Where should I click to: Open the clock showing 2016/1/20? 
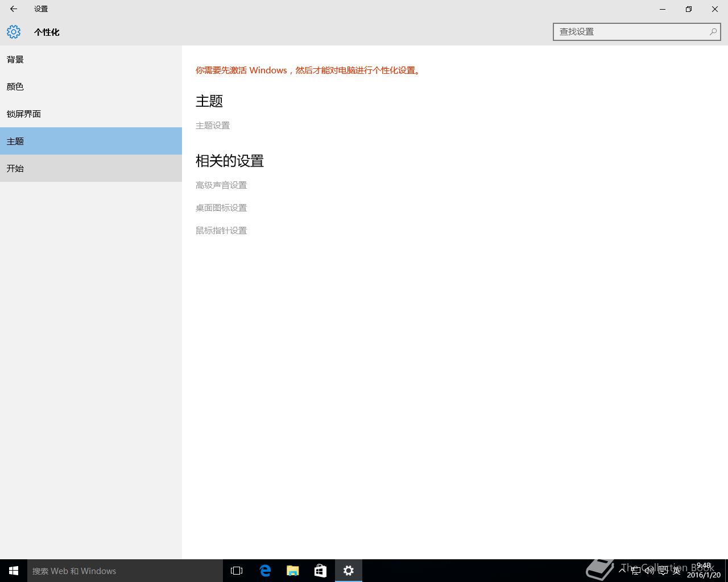tap(704, 571)
